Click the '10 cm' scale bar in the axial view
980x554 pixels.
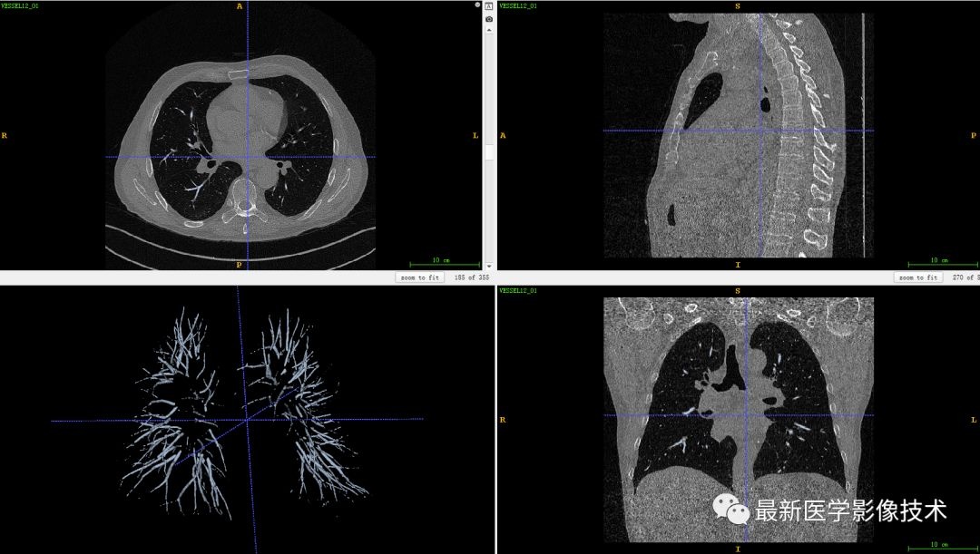tap(445, 262)
